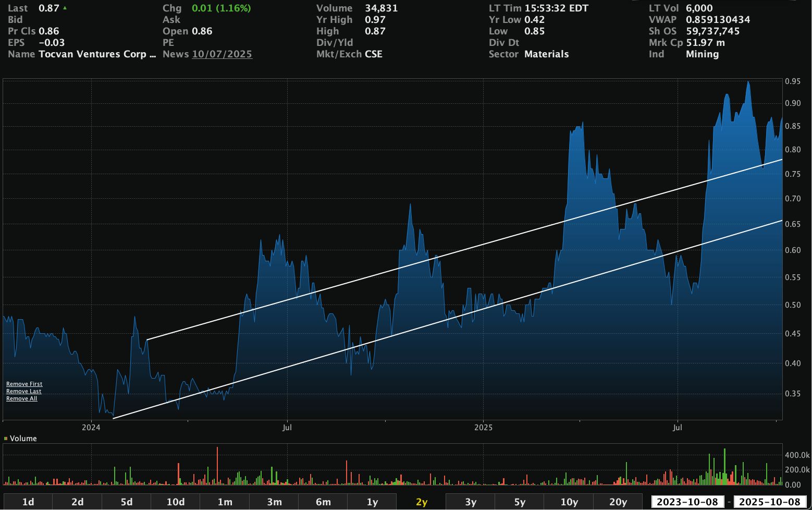The image size is (812, 510).
Task: Choose the 1m time range
Action: (x=225, y=502)
